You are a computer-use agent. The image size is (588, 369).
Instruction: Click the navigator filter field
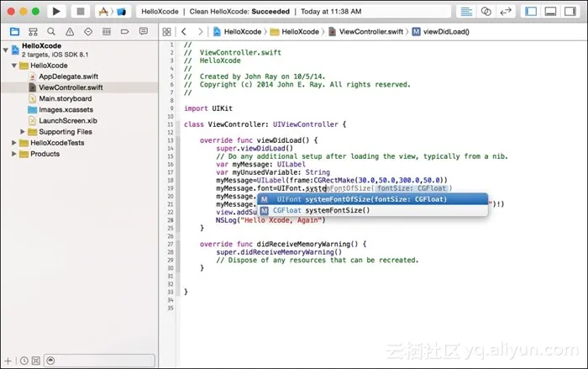[99, 361]
